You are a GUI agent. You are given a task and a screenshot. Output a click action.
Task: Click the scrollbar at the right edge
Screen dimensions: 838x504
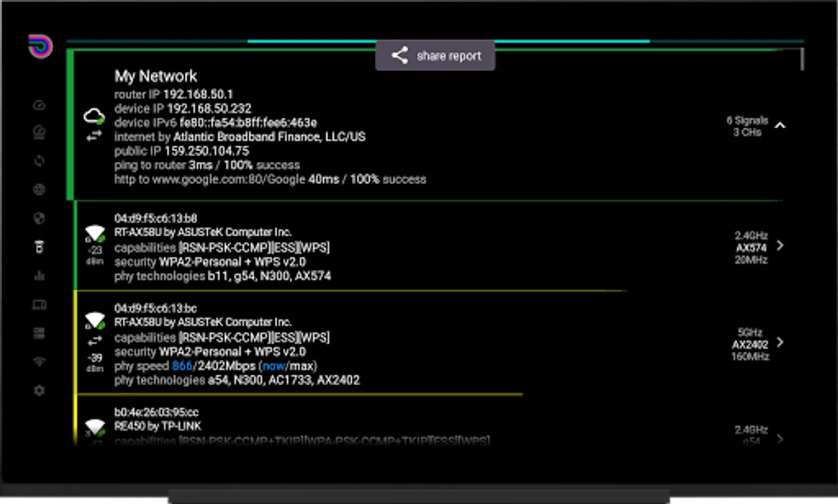tap(802, 59)
